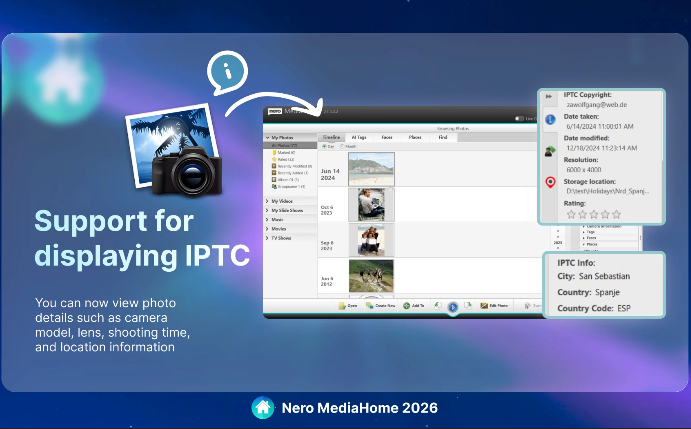Image resolution: width=691 pixels, height=429 pixels.
Task: Open the blue info panel icon
Action: tap(550, 119)
